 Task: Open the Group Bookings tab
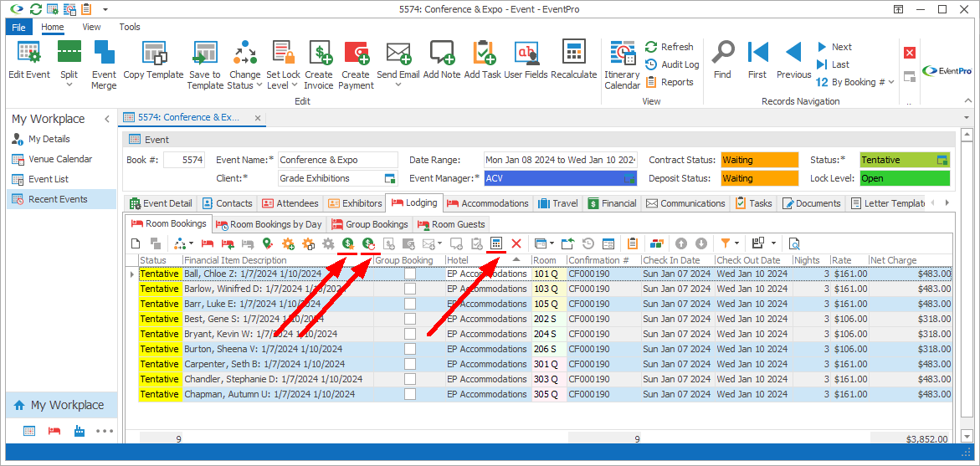[x=370, y=223]
